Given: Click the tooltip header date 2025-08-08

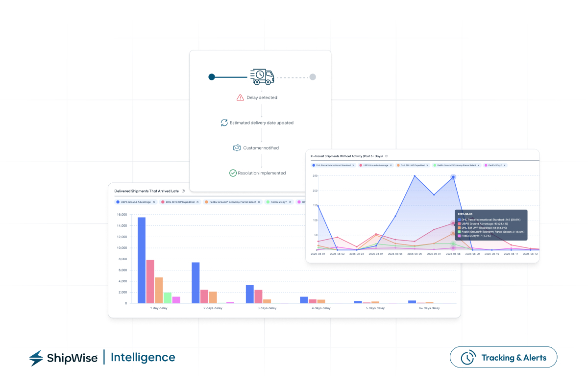Looking at the screenshot, I should point(464,214).
